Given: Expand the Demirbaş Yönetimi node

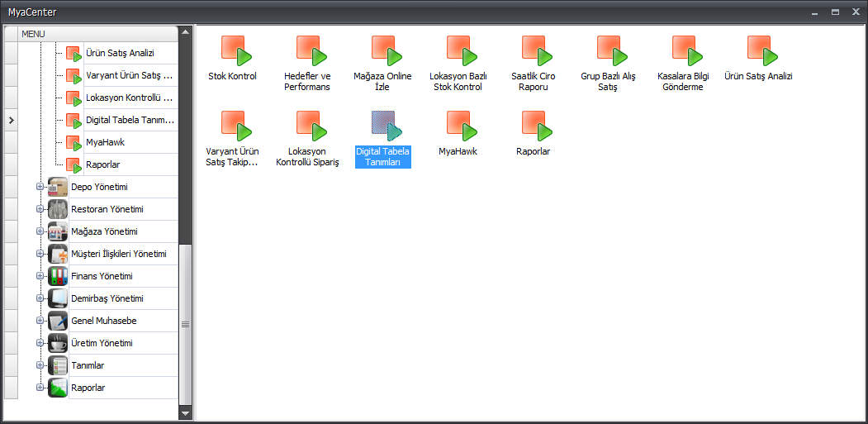Looking at the screenshot, I should pos(40,298).
